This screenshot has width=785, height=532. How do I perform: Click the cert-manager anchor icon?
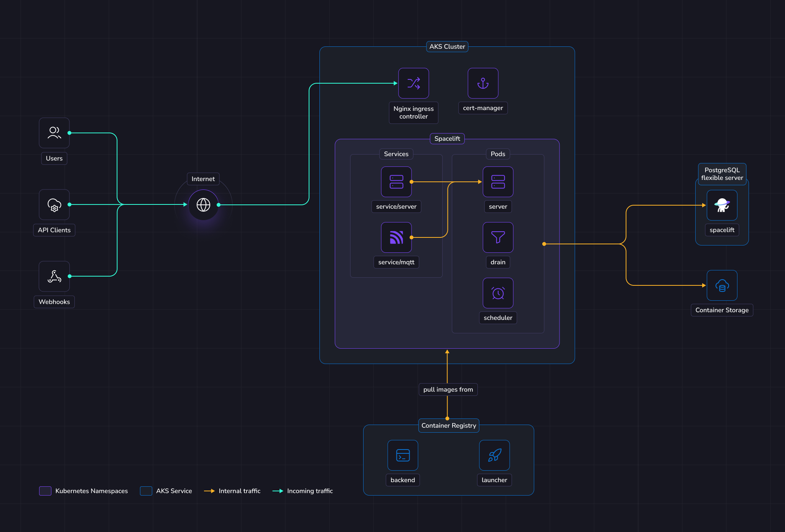pyautogui.click(x=483, y=83)
